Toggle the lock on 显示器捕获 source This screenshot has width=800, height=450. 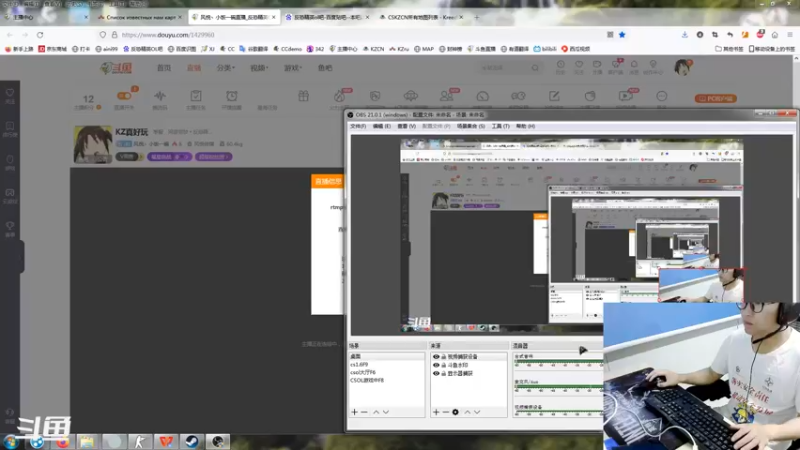pos(444,373)
